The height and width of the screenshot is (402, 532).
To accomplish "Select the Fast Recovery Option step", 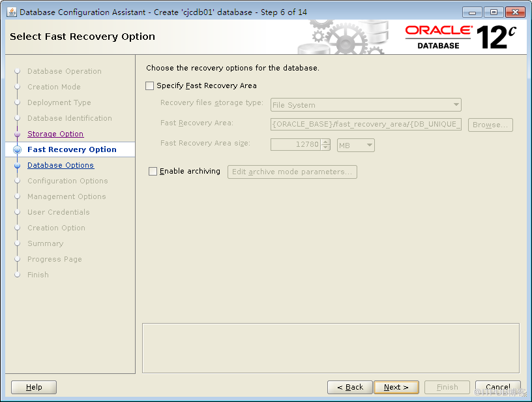I will [x=72, y=149].
